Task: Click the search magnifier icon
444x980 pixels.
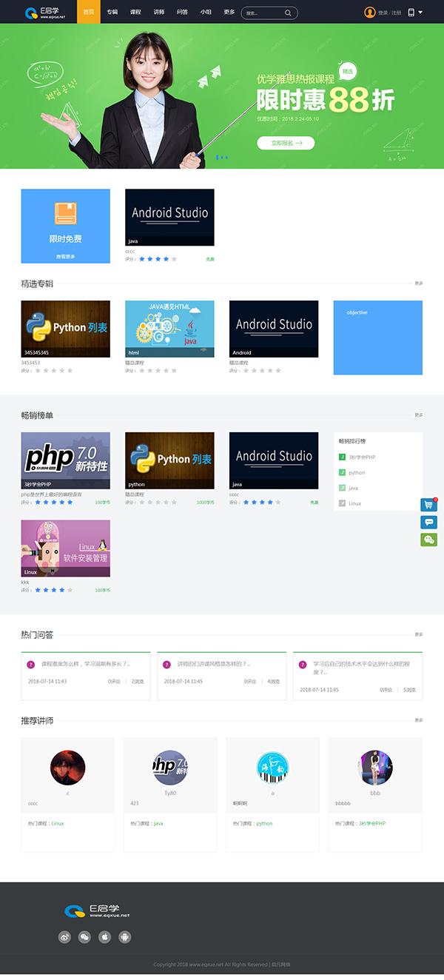Action: click(x=288, y=13)
